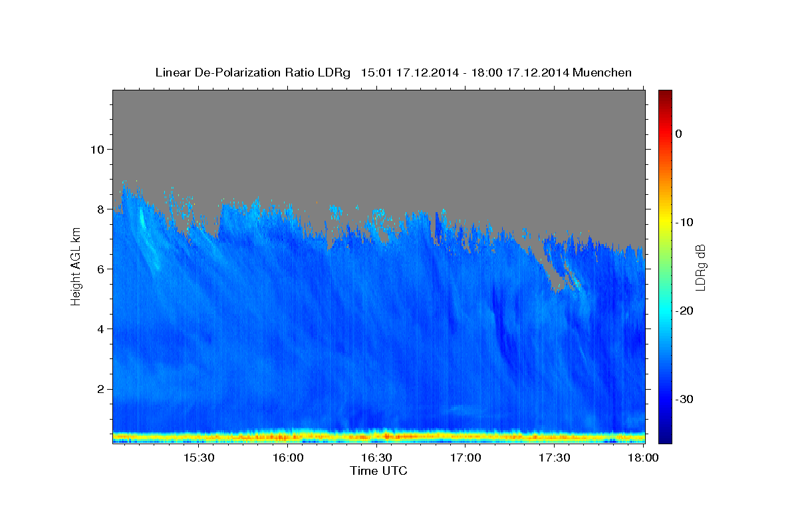Click the "16:00" time tick label
The width and height of the screenshot is (798, 532).
coord(288,458)
